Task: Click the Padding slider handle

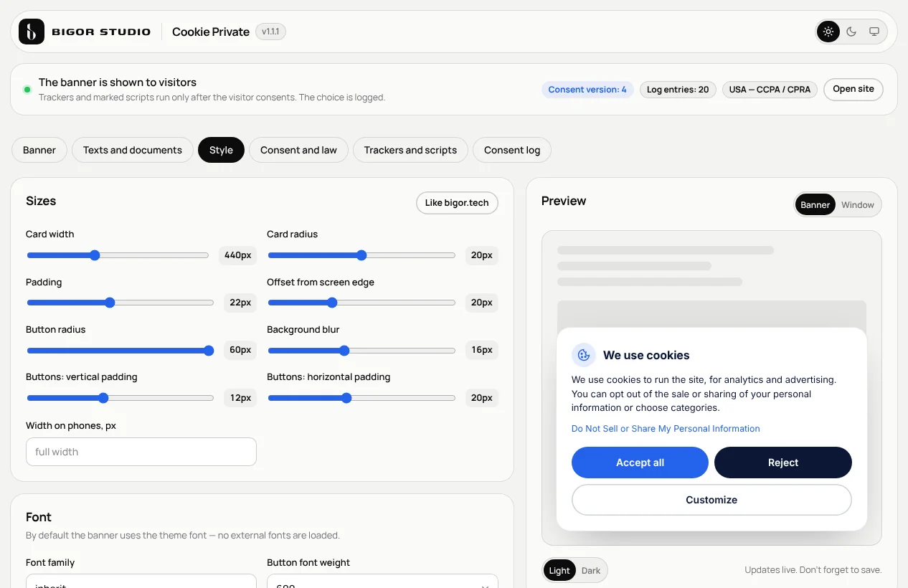Action: coord(110,303)
